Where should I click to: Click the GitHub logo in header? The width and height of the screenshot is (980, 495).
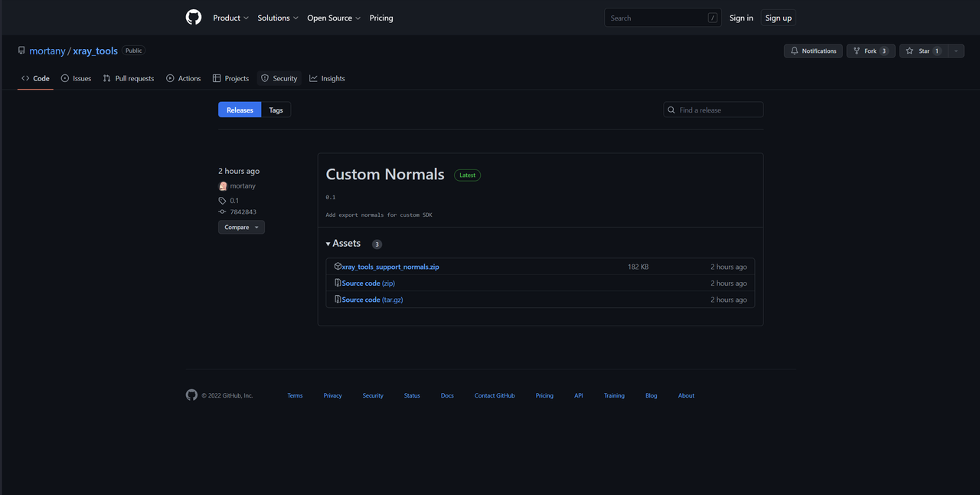194,18
